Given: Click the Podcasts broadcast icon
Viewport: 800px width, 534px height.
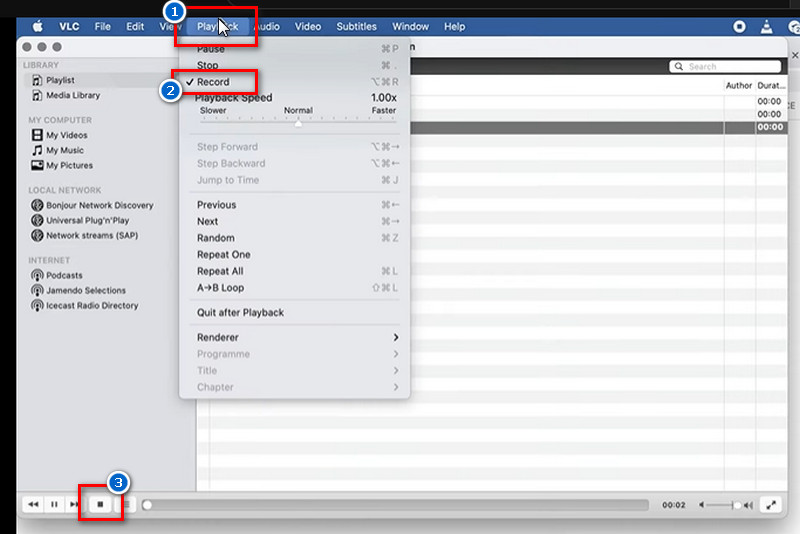Looking at the screenshot, I should pyautogui.click(x=37, y=275).
